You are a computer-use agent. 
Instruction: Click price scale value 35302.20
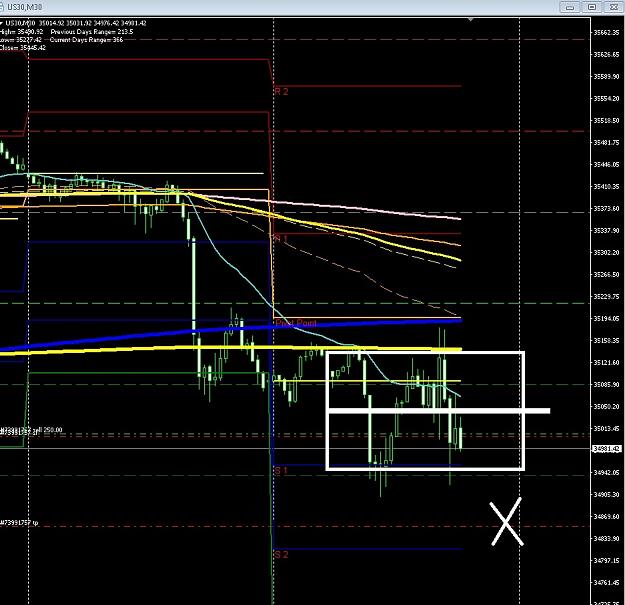coord(607,253)
